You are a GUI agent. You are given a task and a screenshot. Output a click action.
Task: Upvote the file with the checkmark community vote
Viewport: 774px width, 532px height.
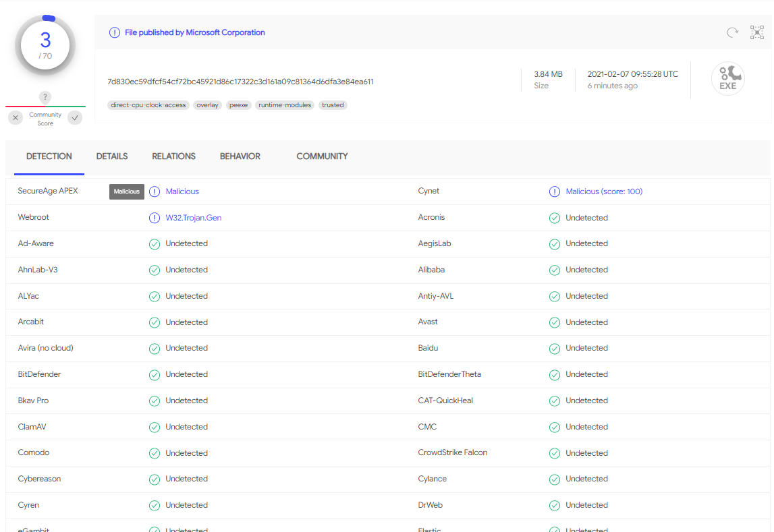pos(74,117)
